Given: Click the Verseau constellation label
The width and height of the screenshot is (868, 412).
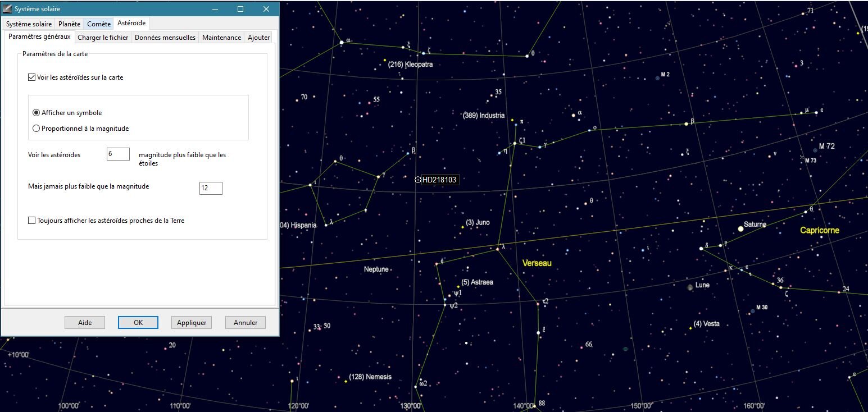Looking at the screenshot, I should 537,263.
